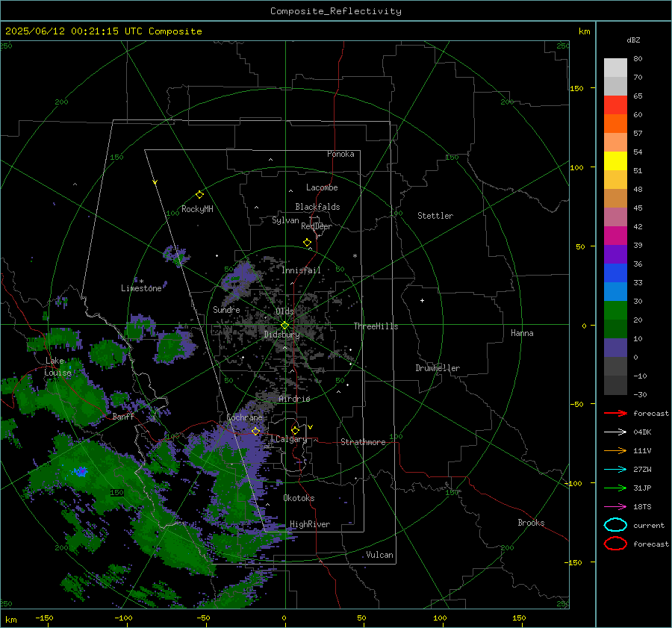The width and height of the screenshot is (672, 628).
Task: Click the Strathmore city label
Action: point(363,442)
